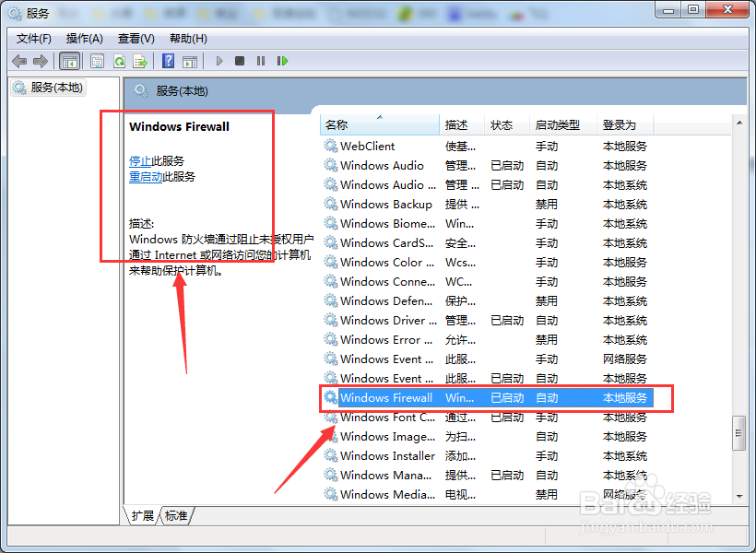The height and width of the screenshot is (553, 756).
Task: Select 服务(本地) in the left tree
Action: click(49, 88)
